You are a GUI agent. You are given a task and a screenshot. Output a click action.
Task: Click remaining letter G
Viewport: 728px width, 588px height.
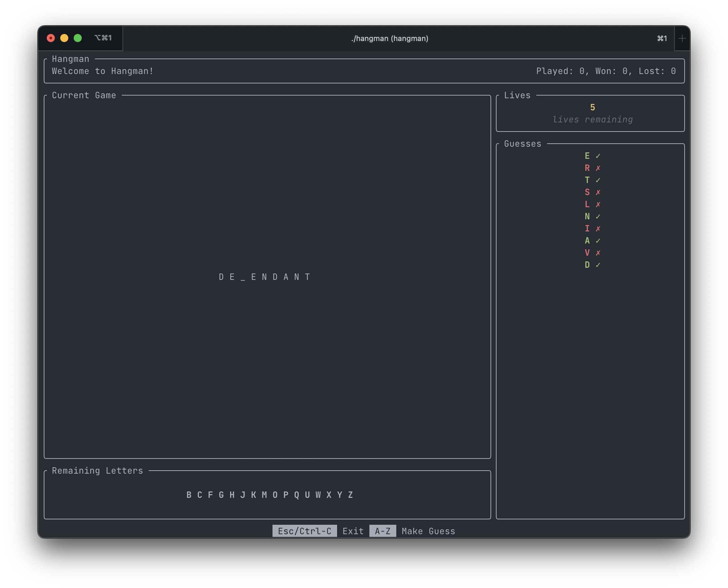click(221, 495)
